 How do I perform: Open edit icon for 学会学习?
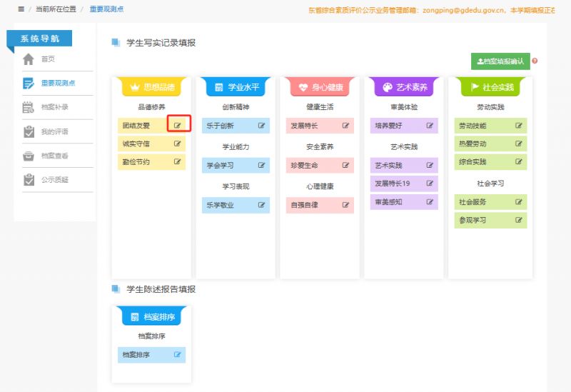point(261,165)
